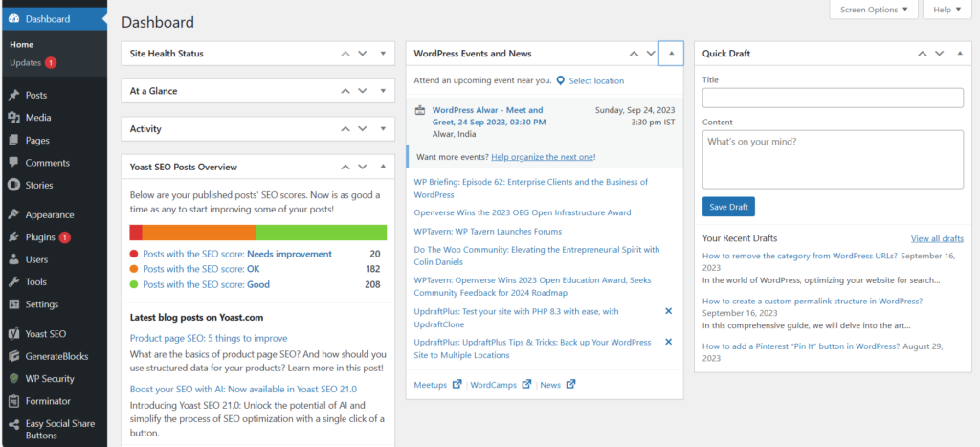980x447 pixels.
Task: Open the Help organize the next one link
Action: point(542,157)
